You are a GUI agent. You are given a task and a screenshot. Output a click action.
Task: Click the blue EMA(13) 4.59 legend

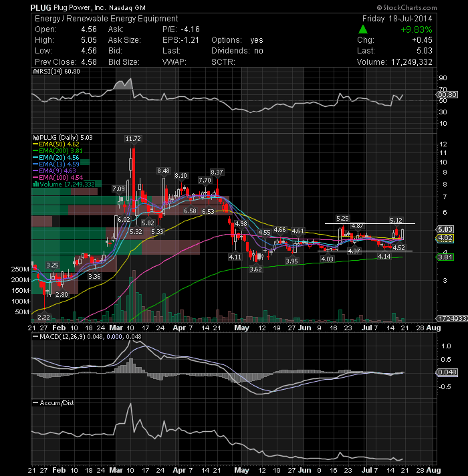(x=56, y=164)
